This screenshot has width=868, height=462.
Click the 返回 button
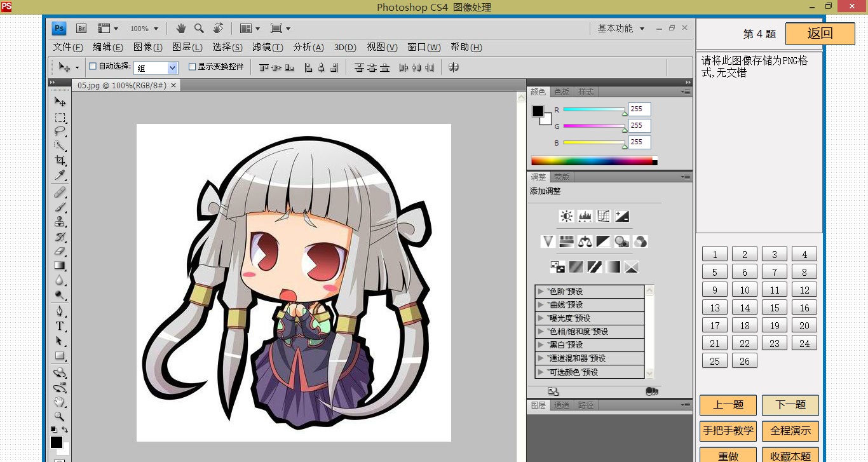(820, 34)
